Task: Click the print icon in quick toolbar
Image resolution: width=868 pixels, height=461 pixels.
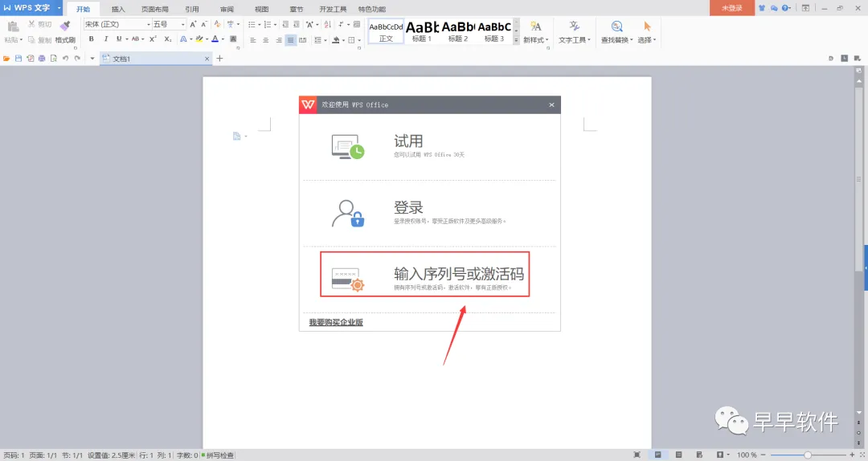Action: pos(42,58)
